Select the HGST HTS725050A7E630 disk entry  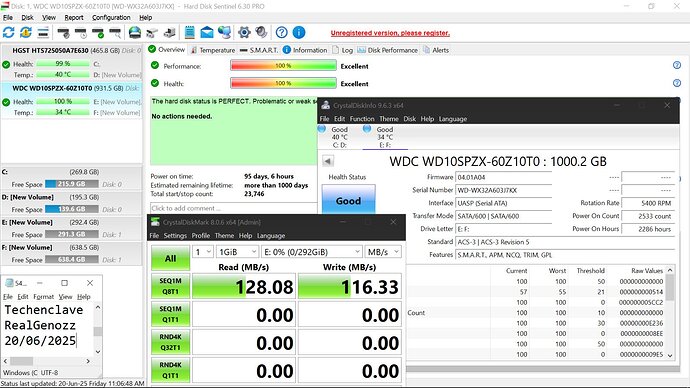pos(72,62)
